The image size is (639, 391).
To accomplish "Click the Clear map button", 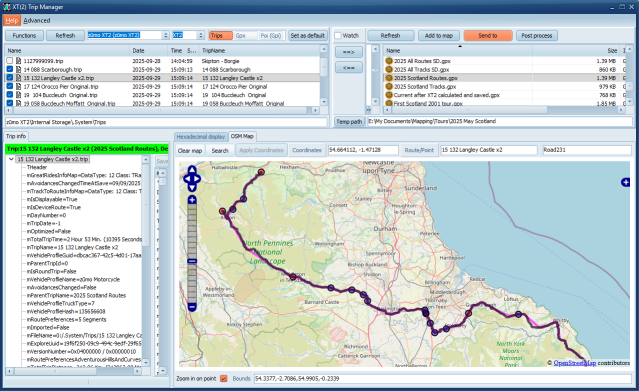I will (x=190, y=150).
